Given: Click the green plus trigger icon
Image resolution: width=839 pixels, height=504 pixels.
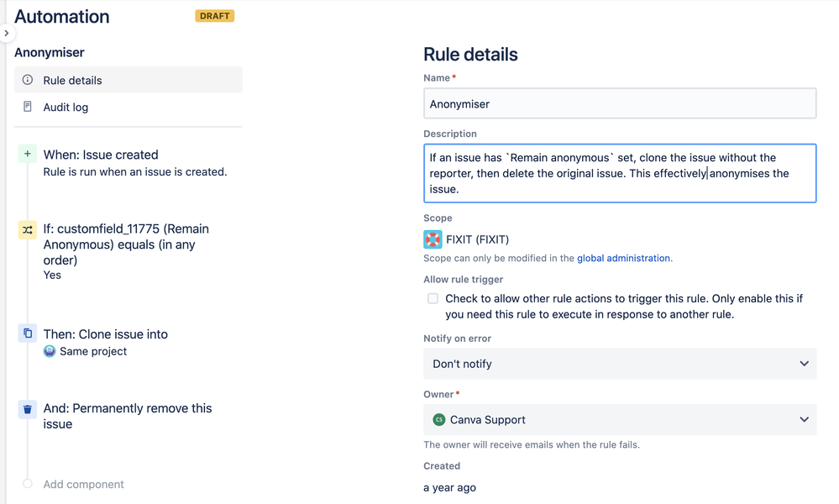Looking at the screenshot, I should [28, 154].
